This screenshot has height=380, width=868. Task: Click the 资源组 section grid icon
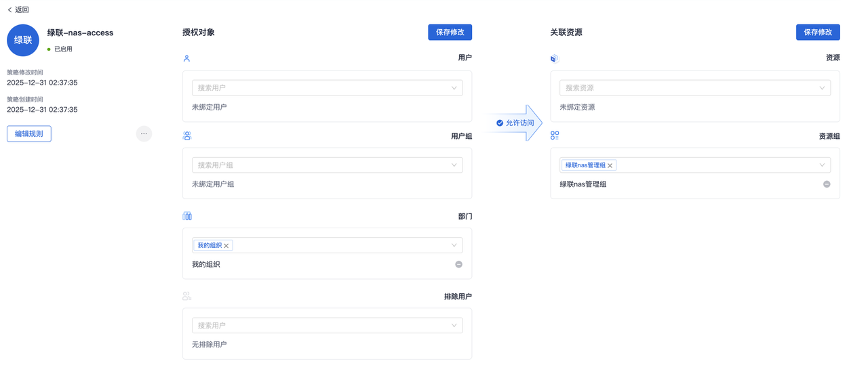click(x=555, y=136)
